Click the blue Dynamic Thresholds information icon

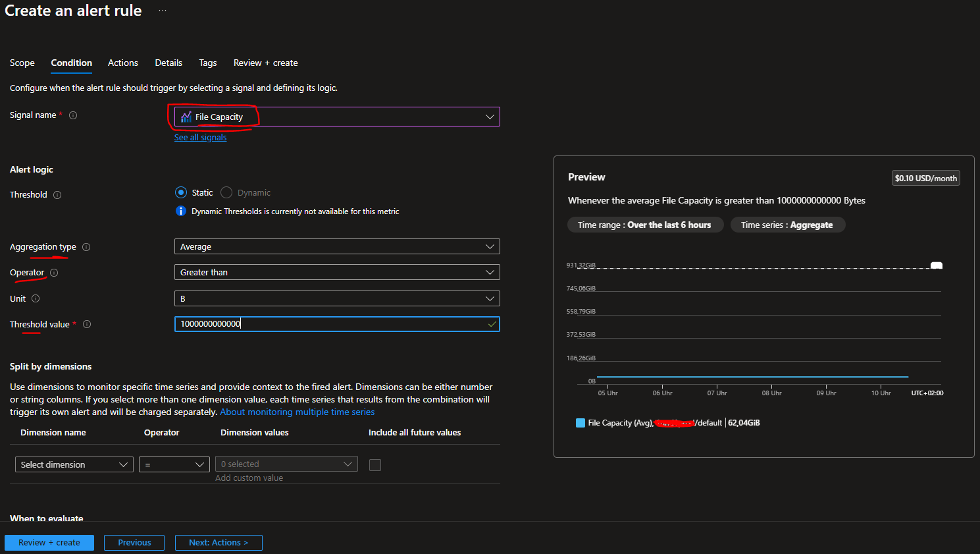pyautogui.click(x=181, y=211)
